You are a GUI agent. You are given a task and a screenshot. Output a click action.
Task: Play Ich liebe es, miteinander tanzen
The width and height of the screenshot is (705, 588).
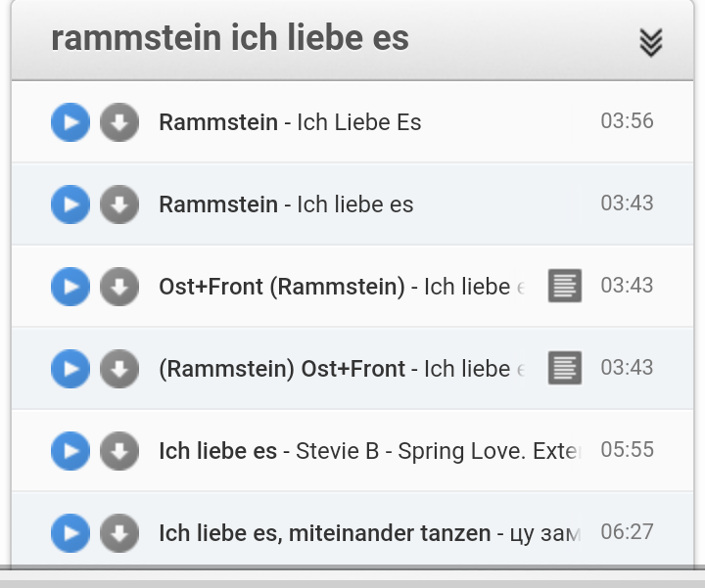[x=70, y=533]
